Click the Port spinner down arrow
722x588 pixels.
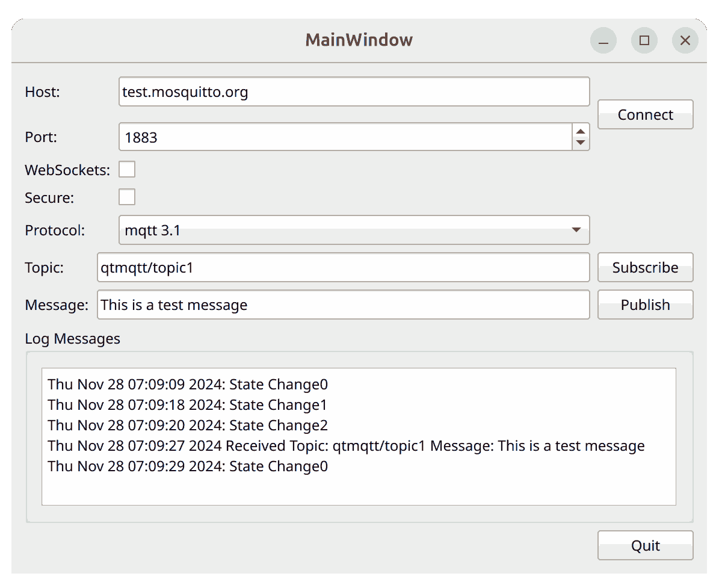(579, 143)
